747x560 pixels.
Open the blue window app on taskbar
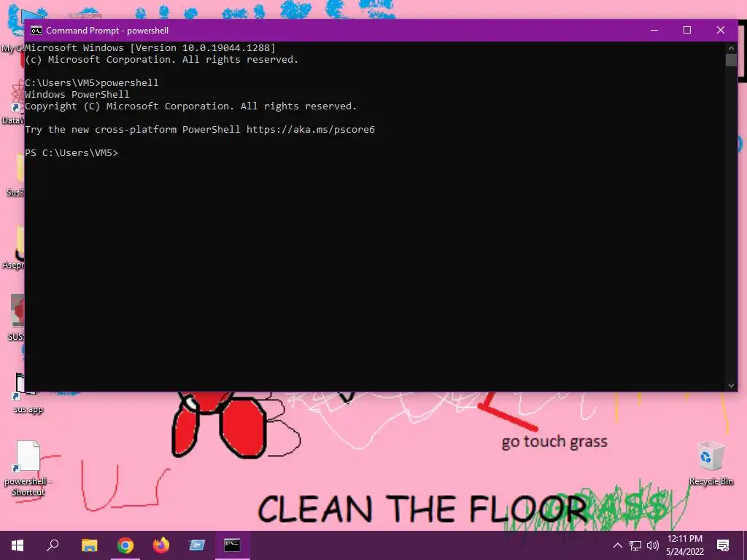(197, 545)
